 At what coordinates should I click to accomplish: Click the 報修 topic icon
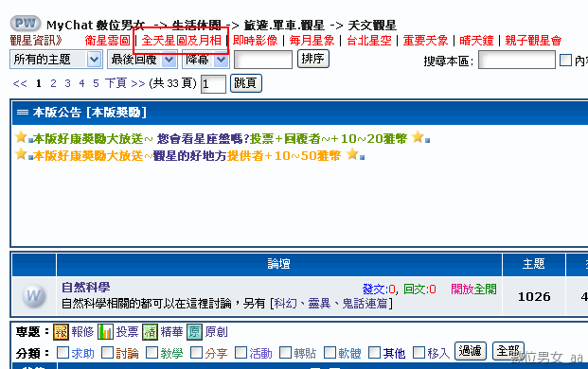click(62, 332)
